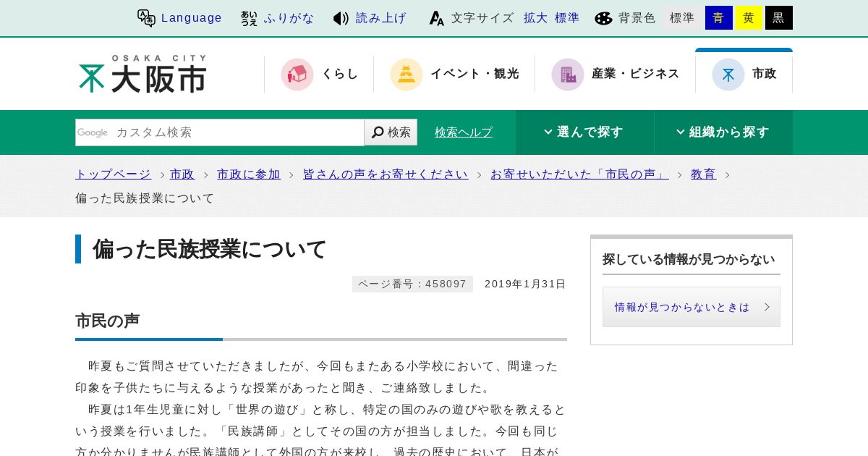Enable ふりがな reading aid
The height and width of the screenshot is (456, 868).
click(x=289, y=18)
